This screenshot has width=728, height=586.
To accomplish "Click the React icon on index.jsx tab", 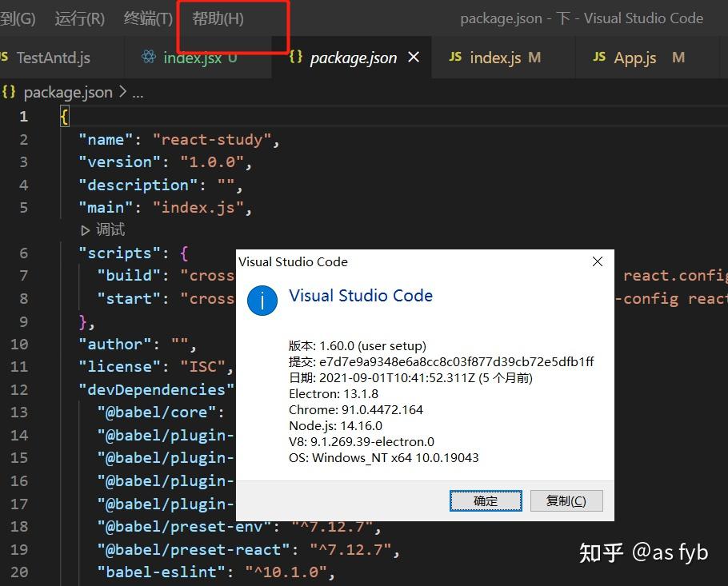I will (149, 57).
